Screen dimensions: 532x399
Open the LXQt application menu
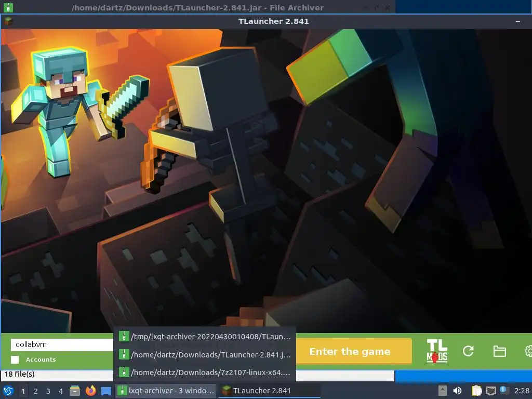(8, 391)
